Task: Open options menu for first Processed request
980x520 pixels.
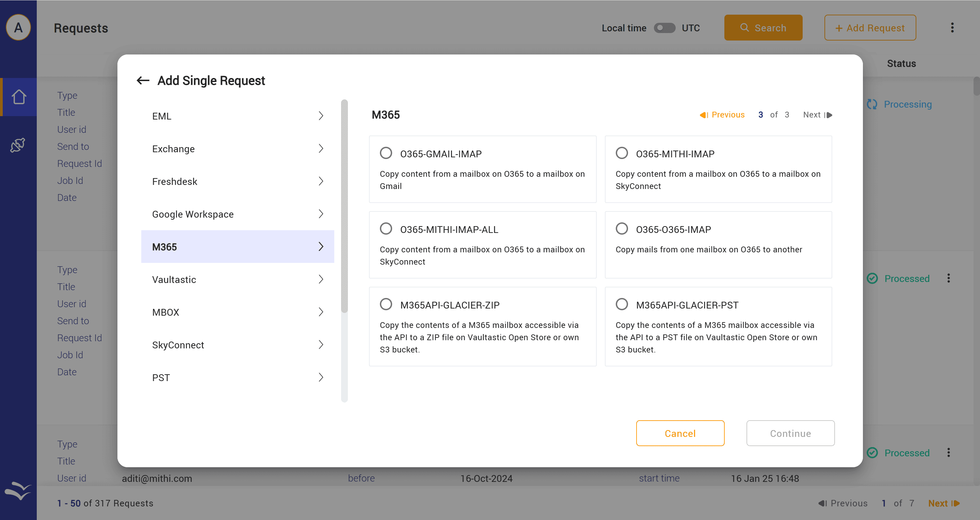Action: [948, 278]
